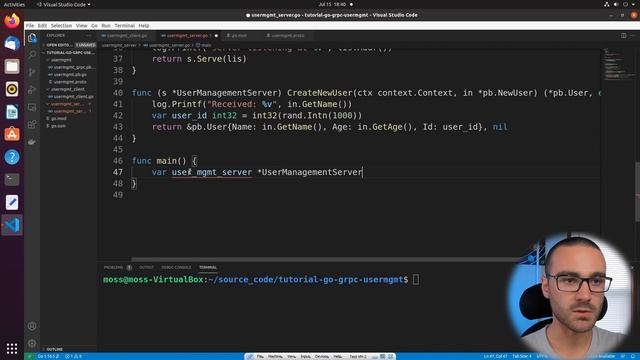Image resolution: width=640 pixels, height=360 pixels.
Task: Click the split editor icon
Action: click(x=624, y=36)
